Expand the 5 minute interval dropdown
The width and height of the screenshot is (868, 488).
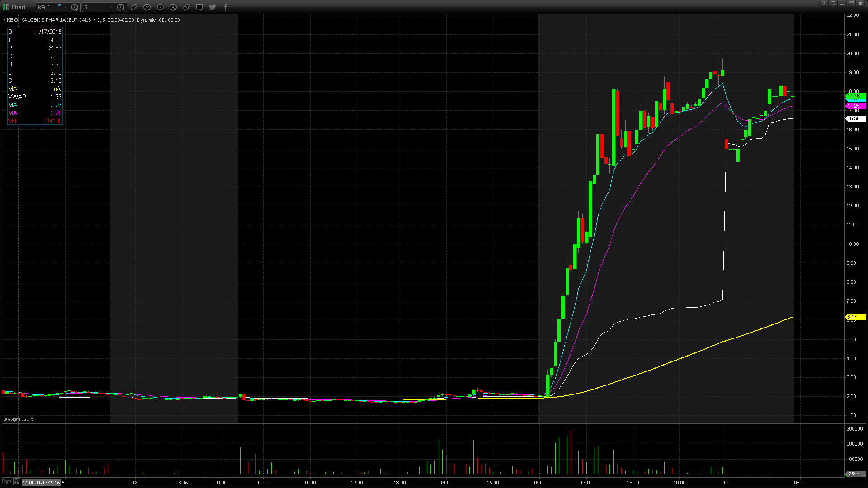point(111,7)
